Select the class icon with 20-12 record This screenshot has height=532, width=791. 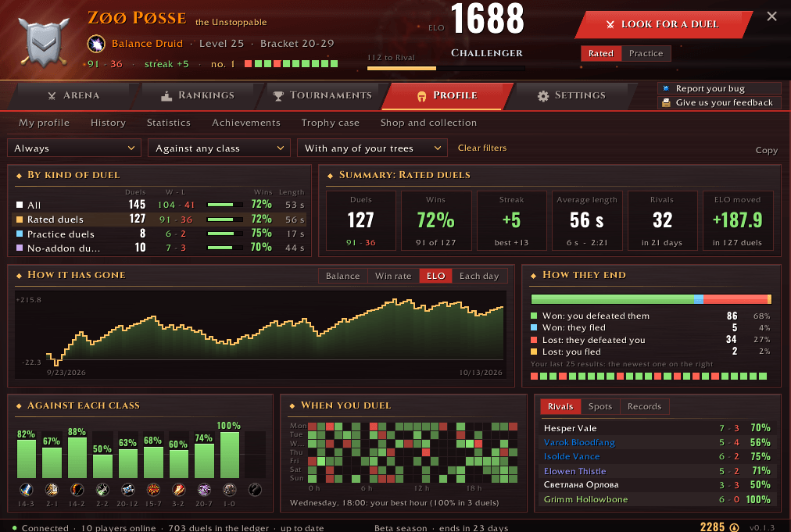127,489
